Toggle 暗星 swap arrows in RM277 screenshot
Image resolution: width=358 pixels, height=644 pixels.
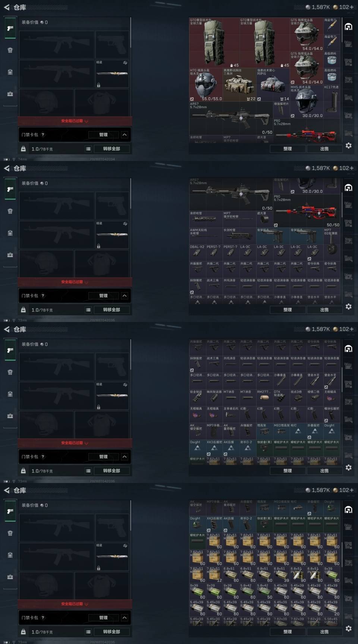click(125, 385)
